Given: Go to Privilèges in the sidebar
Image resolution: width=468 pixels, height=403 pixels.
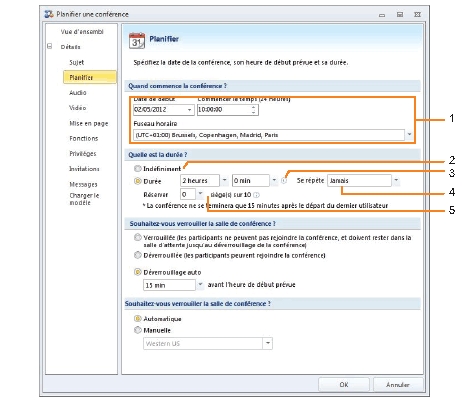Looking at the screenshot, I should point(83,154).
